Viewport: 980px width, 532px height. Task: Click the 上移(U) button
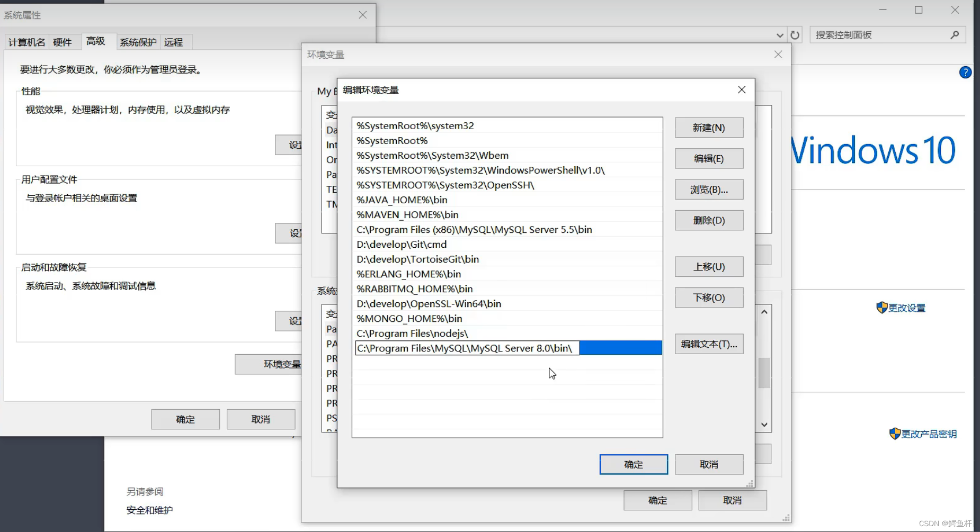709,267
